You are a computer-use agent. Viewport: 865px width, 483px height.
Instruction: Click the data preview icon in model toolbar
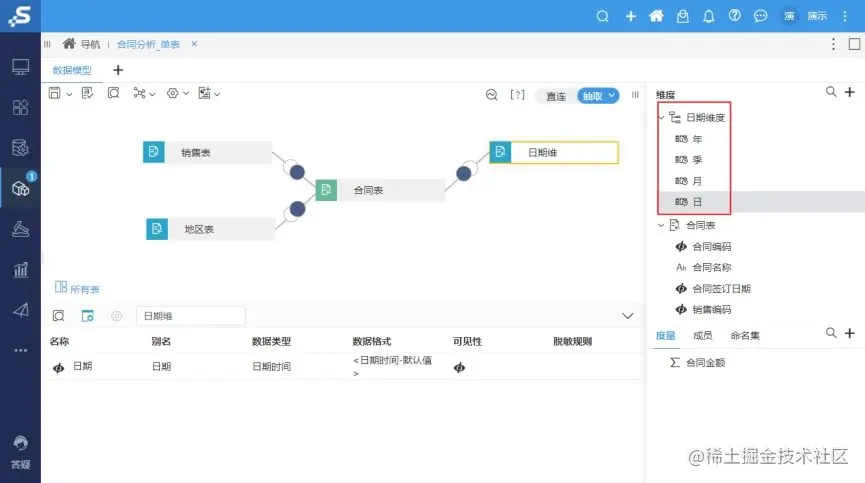pyautogui.click(x=114, y=93)
